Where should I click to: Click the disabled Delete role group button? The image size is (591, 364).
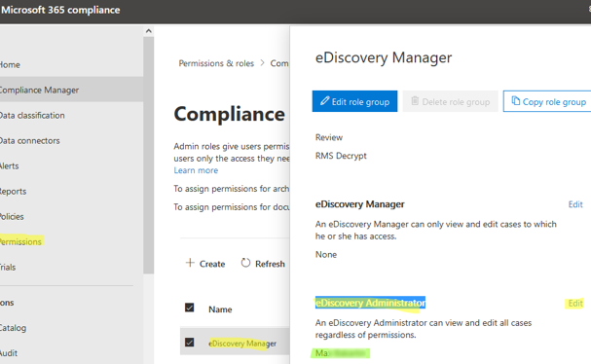point(450,101)
